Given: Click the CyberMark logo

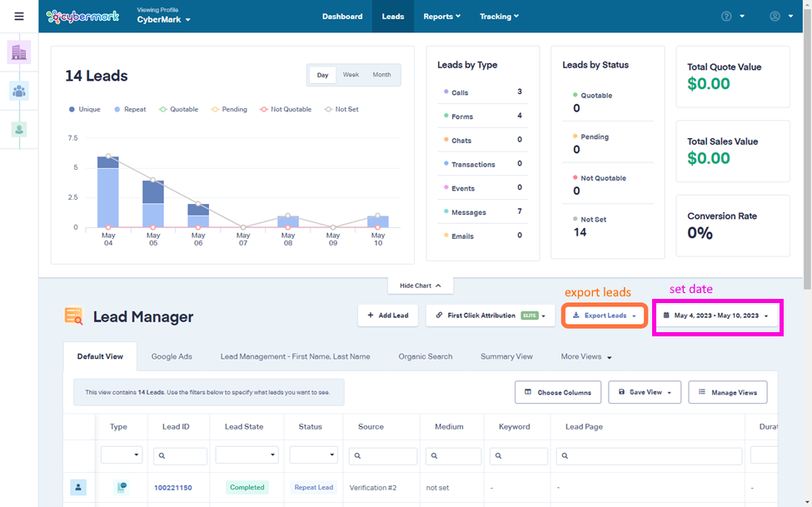Looking at the screenshot, I should pyautogui.click(x=83, y=16).
